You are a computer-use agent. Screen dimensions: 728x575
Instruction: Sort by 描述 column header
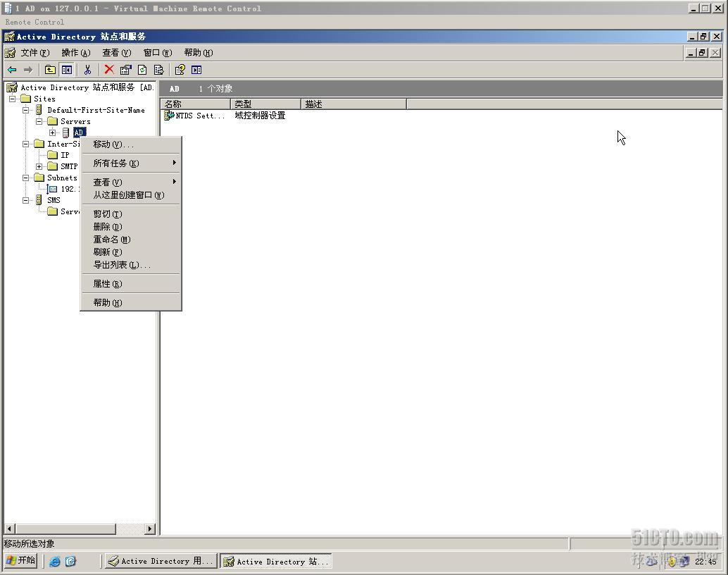coord(353,104)
